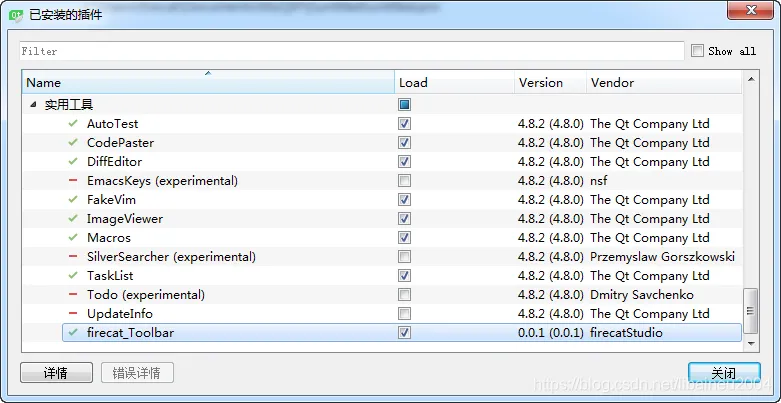Image resolution: width=781 pixels, height=403 pixels.
Task: Enable the SilverSearcher load checkbox
Action: (x=404, y=257)
